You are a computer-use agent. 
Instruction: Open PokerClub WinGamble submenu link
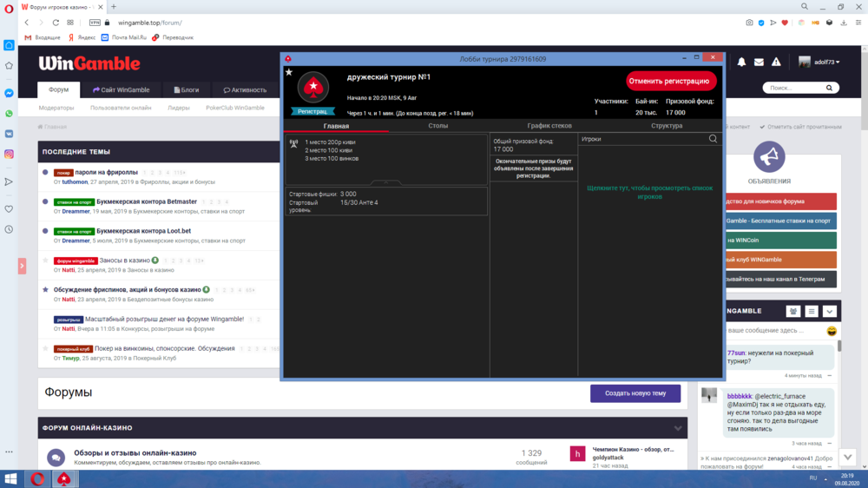[235, 108]
